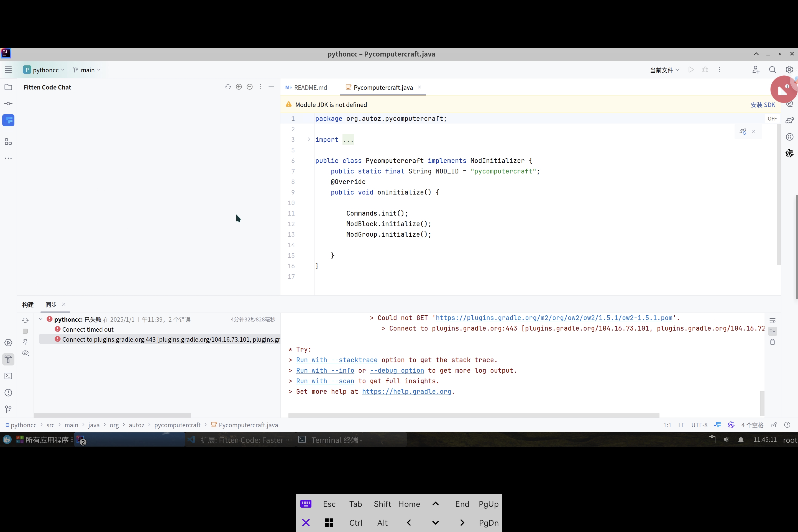
Task: Collapse the pythoncc build failure node
Action: (41, 319)
